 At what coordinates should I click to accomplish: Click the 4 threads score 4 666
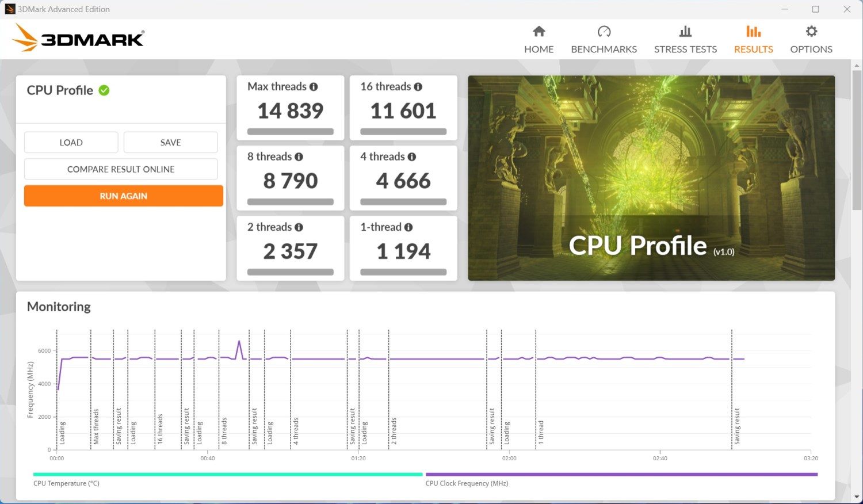[403, 181]
